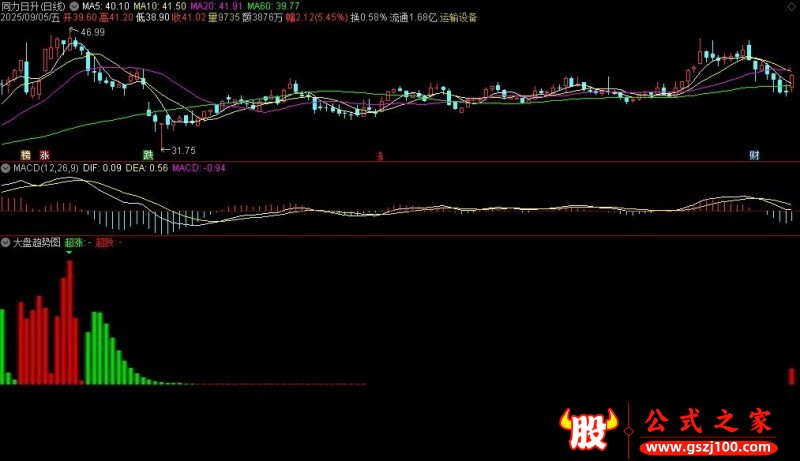Click the close price 收41.02
The height and width of the screenshot is (461, 800).
click(189, 18)
